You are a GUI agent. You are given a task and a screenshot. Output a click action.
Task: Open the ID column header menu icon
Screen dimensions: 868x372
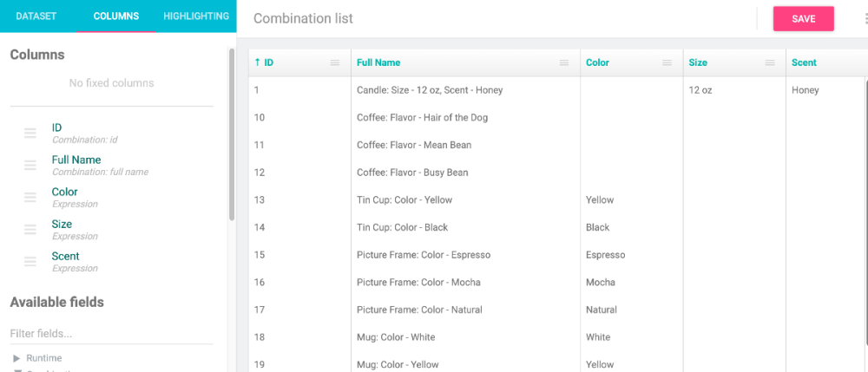tap(335, 62)
